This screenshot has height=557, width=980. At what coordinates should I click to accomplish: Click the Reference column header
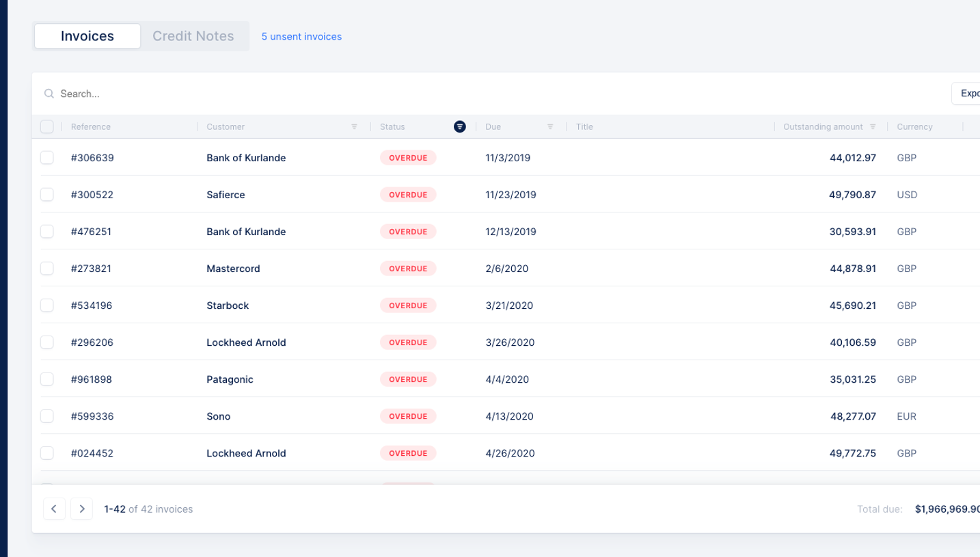pos(91,126)
